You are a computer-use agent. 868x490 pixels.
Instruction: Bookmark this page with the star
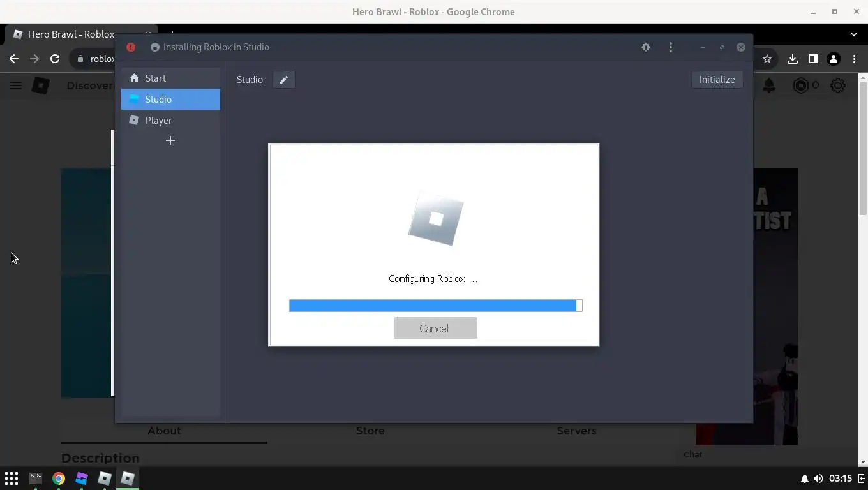(x=767, y=59)
